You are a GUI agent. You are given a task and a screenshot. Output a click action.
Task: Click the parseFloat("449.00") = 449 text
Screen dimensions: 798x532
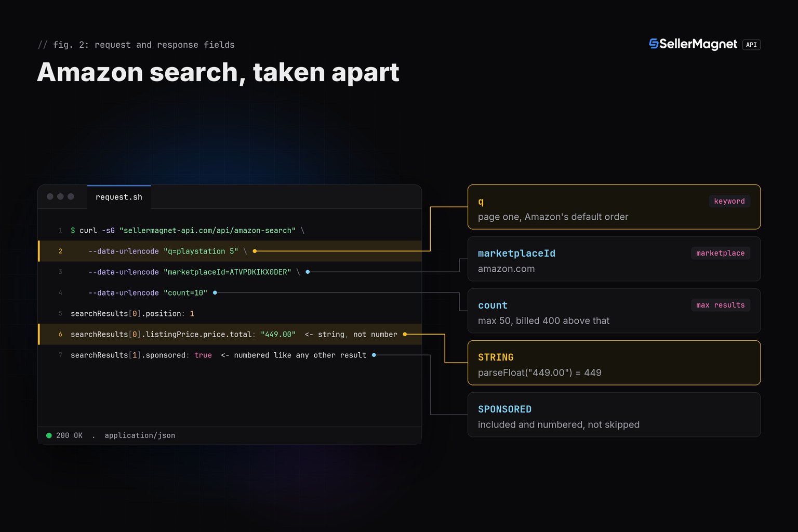click(x=540, y=373)
